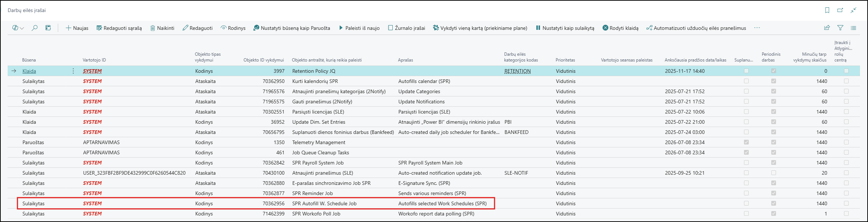The image size is (868, 222).
Task: Click Periodinis darbas checkbox for Kurti kalendorių SPR
Action: coord(773,81)
